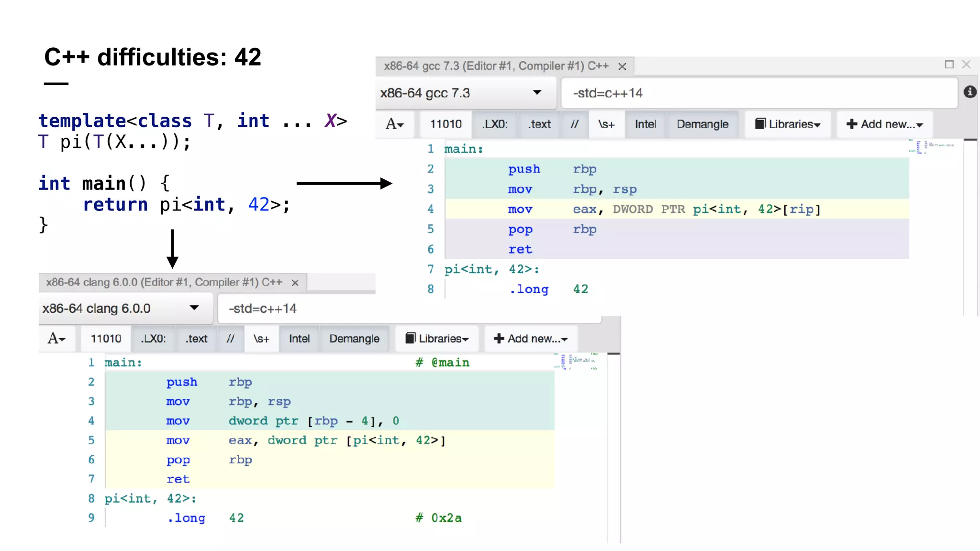Toggle 11010 binary output in clang pane
This screenshot has height=551, width=980.
106,339
